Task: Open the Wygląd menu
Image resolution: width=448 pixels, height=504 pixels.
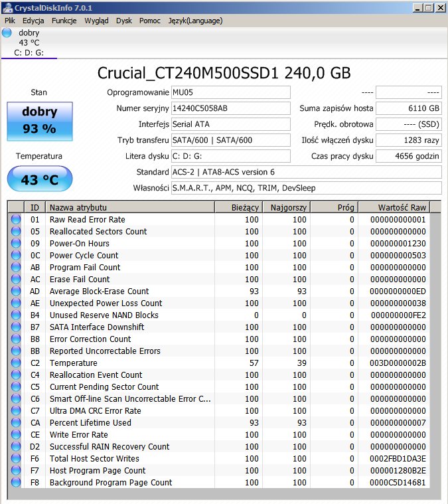Action: pyautogui.click(x=96, y=21)
